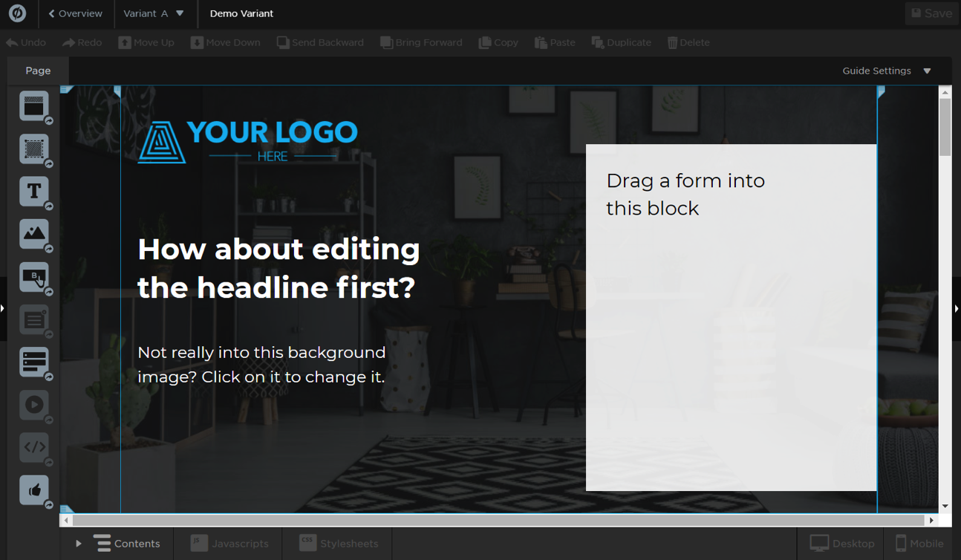Add a Text element
This screenshot has width=961, height=560.
(34, 191)
